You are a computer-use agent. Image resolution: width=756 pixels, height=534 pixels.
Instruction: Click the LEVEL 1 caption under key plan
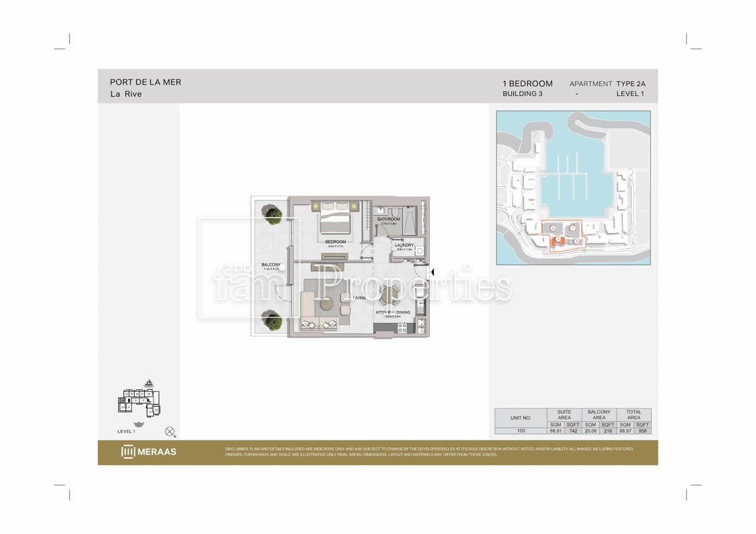(x=126, y=431)
